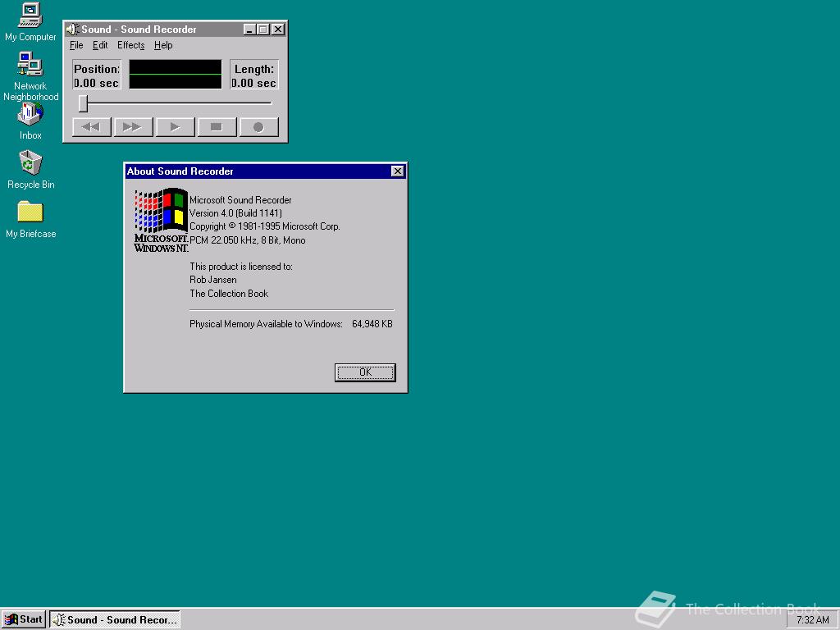Open the Help menu
The height and width of the screenshot is (630, 840).
click(x=163, y=45)
